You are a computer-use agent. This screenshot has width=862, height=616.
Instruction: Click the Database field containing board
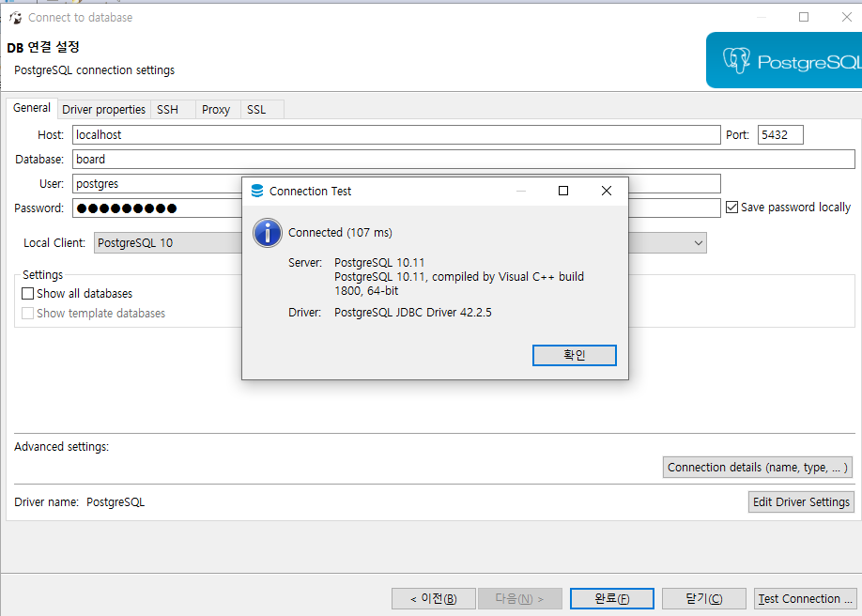click(x=464, y=159)
